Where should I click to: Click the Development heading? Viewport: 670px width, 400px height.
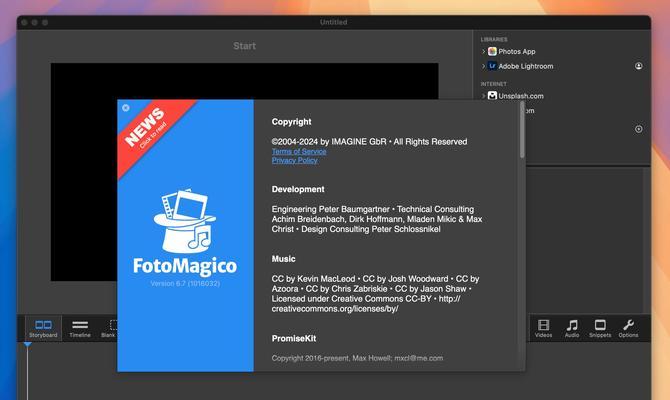click(x=298, y=189)
